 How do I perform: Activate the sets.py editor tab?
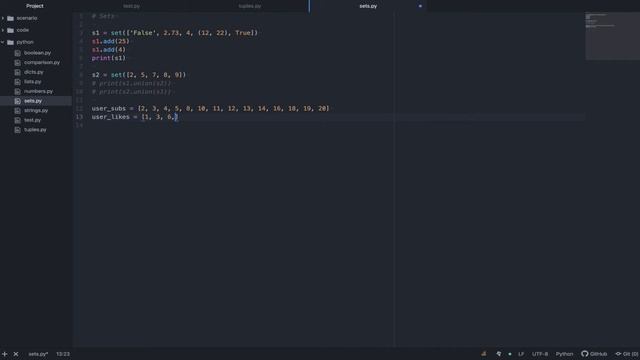tap(368, 6)
